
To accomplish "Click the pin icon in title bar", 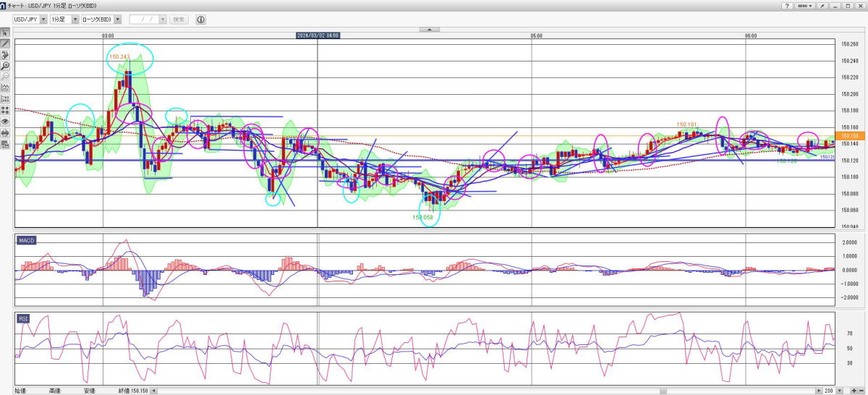I will (824, 5).
